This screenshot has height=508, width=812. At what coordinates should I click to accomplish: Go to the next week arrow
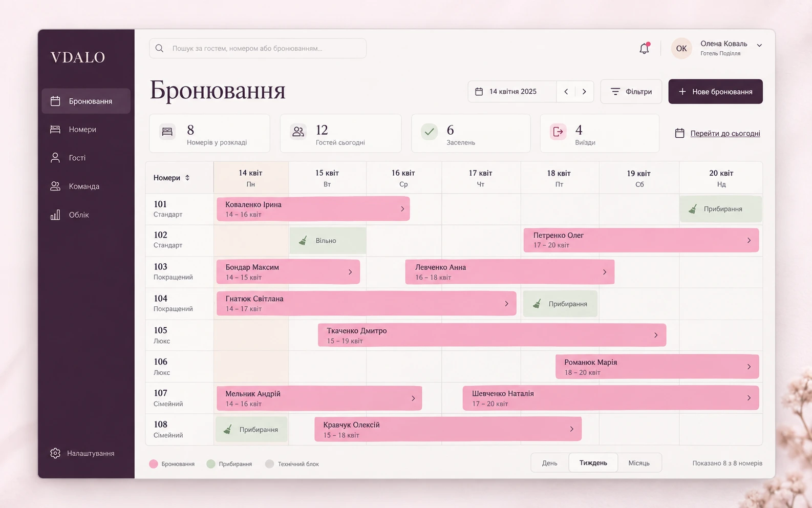point(584,92)
